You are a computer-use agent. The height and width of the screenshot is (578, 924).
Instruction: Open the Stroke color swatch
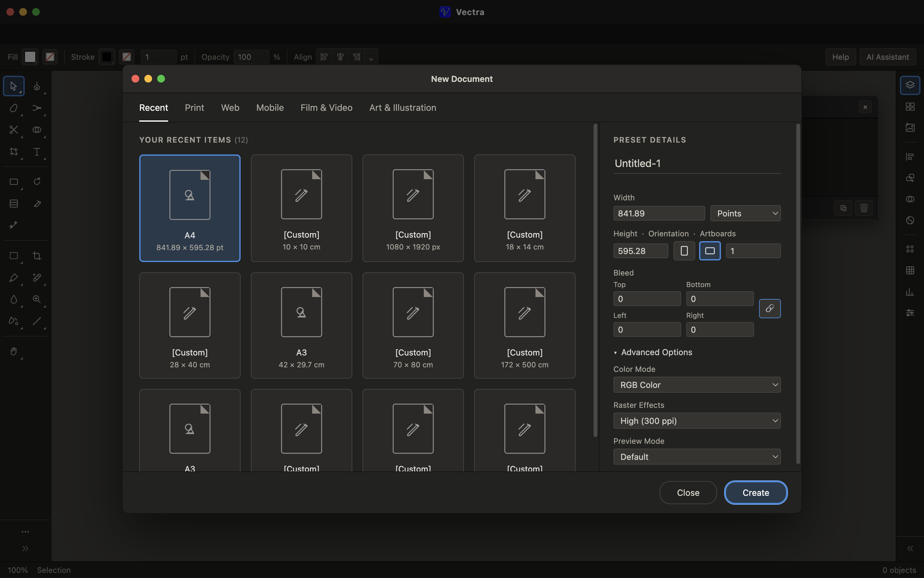click(x=107, y=57)
